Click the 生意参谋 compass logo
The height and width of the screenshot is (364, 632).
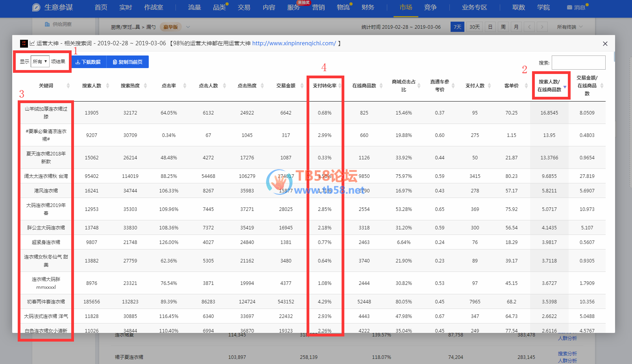36,7
